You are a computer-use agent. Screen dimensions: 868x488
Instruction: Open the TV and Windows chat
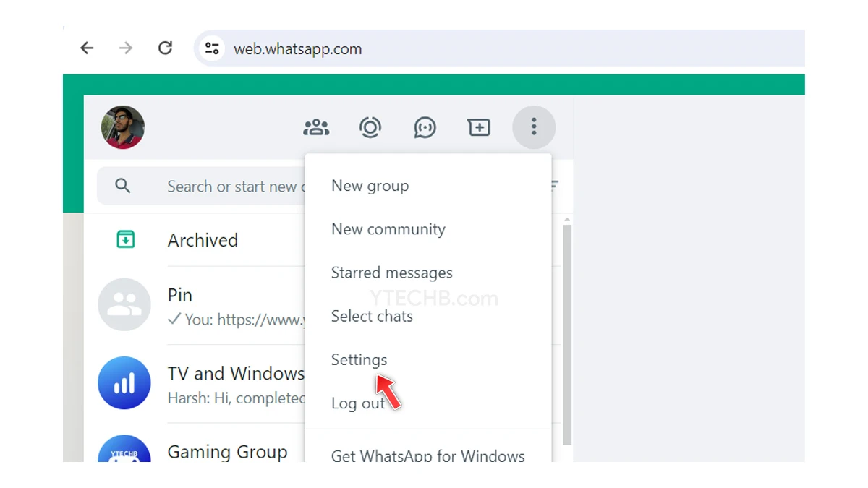(195, 383)
